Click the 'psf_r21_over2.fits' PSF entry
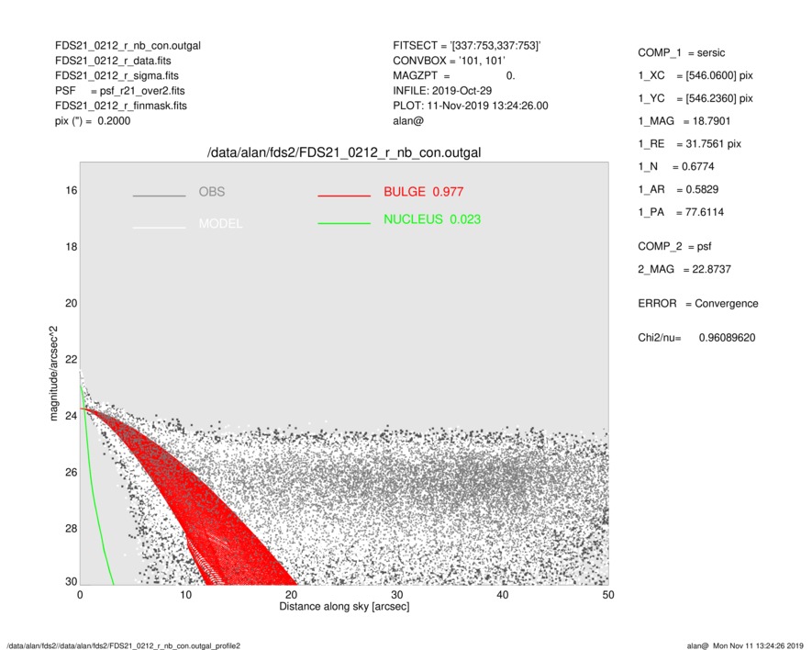 pos(142,91)
